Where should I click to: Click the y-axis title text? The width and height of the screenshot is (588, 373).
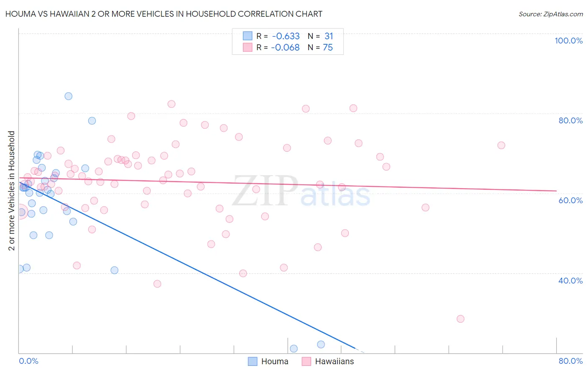[12, 191]
